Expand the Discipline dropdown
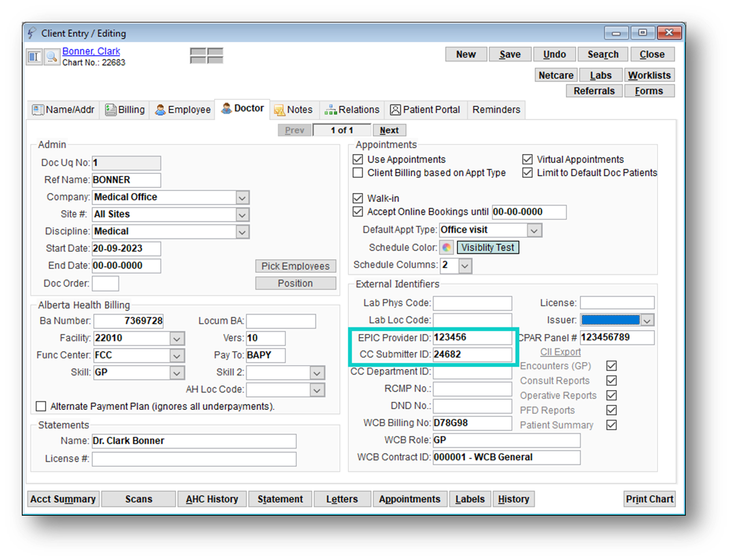Image resolution: width=731 pixels, height=560 pixels. click(242, 232)
